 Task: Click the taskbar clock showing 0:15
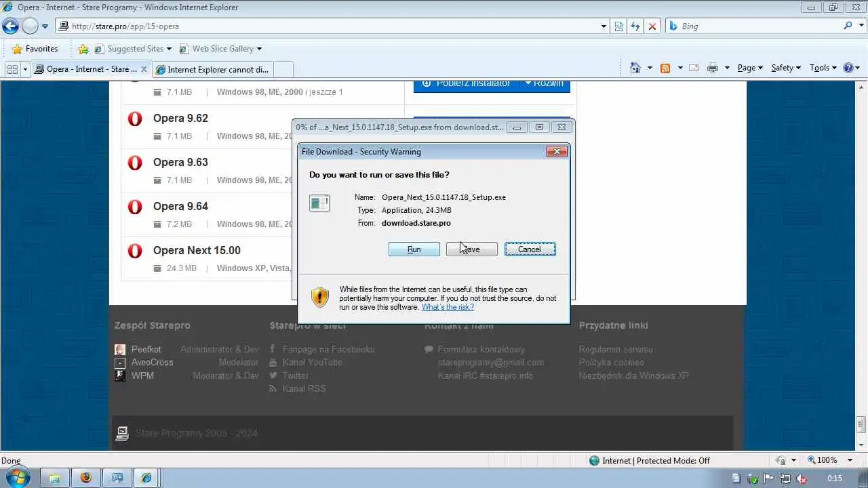click(x=835, y=479)
